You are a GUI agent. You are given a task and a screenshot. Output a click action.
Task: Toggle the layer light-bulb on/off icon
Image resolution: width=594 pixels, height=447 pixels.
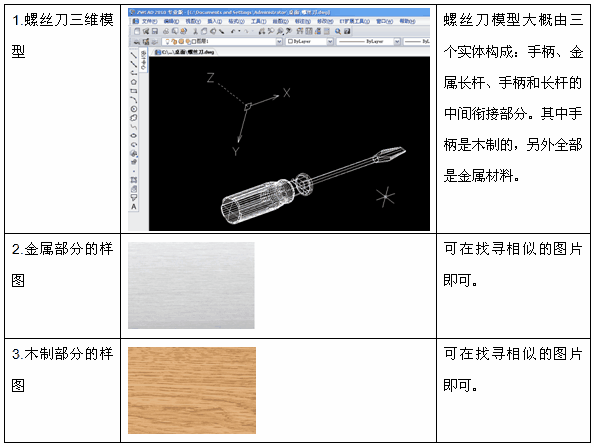point(168,42)
